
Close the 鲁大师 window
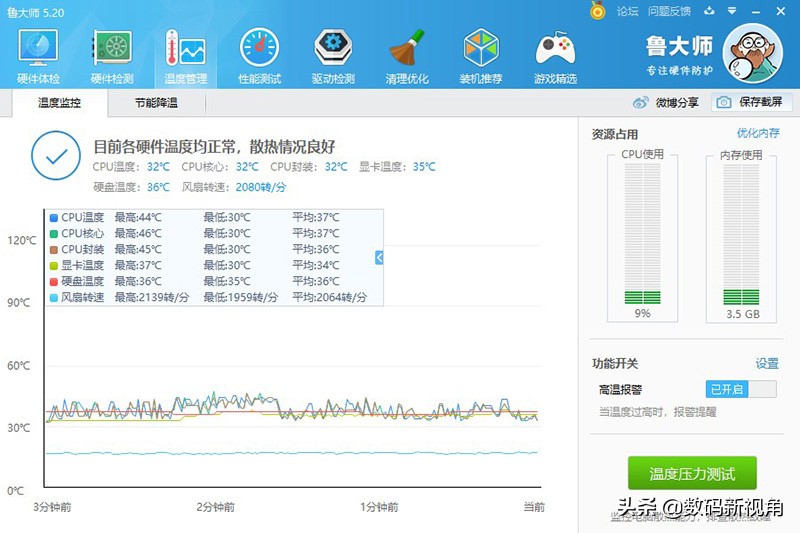coord(781,11)
